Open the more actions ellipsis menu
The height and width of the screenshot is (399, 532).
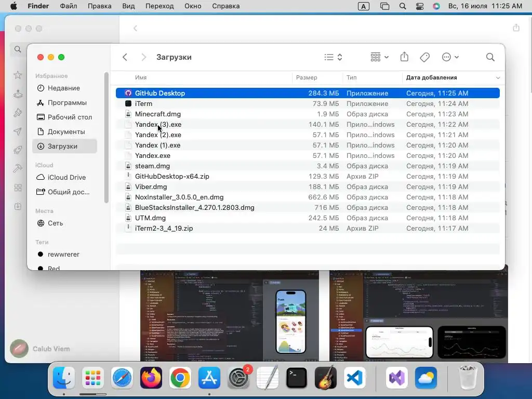(x=450, y=57)
